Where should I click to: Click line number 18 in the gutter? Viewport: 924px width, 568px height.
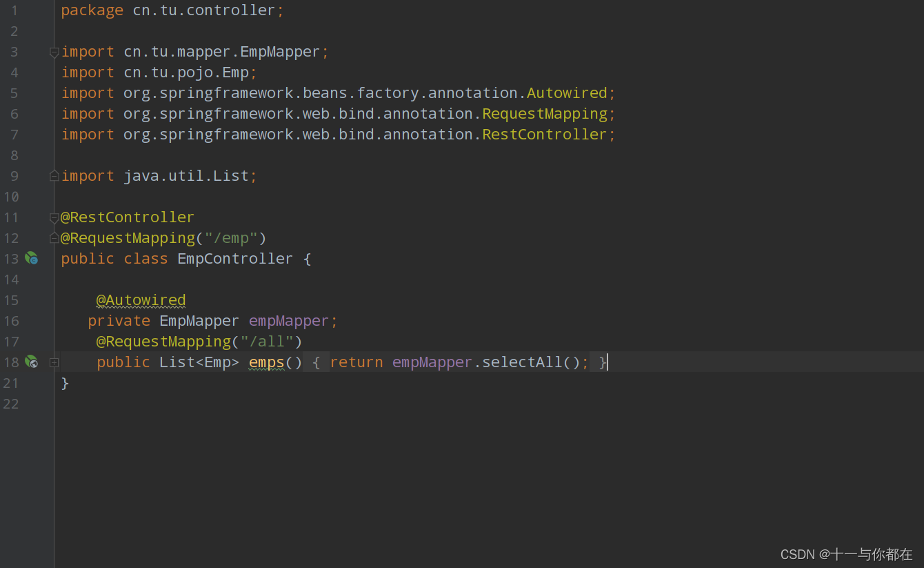pos(10,362)
